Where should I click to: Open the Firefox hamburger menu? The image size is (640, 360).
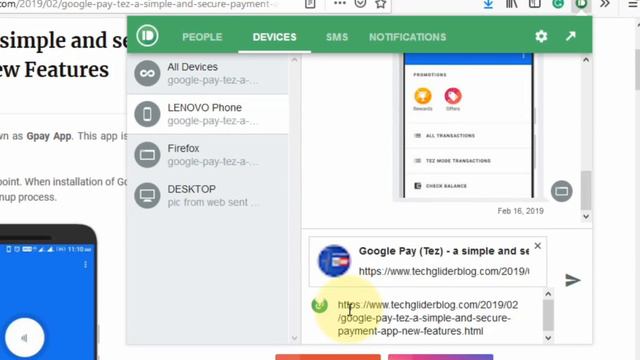(x=633, y=4)
